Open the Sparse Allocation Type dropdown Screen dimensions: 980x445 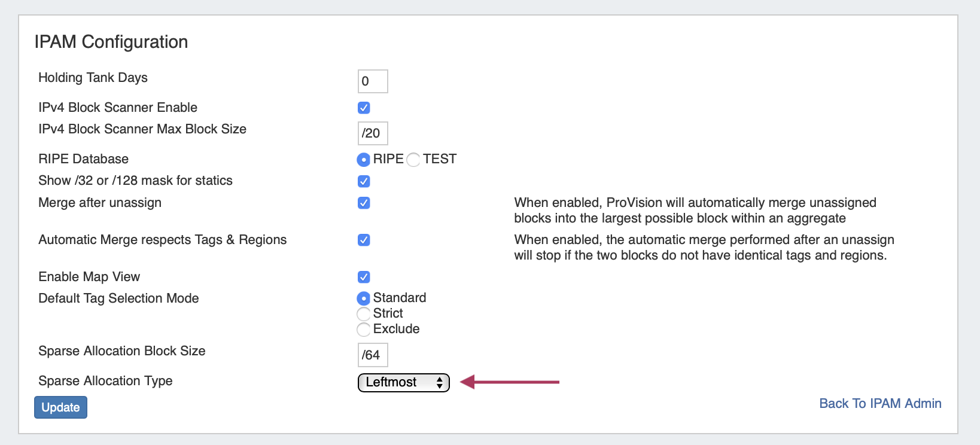pos(403,382)
